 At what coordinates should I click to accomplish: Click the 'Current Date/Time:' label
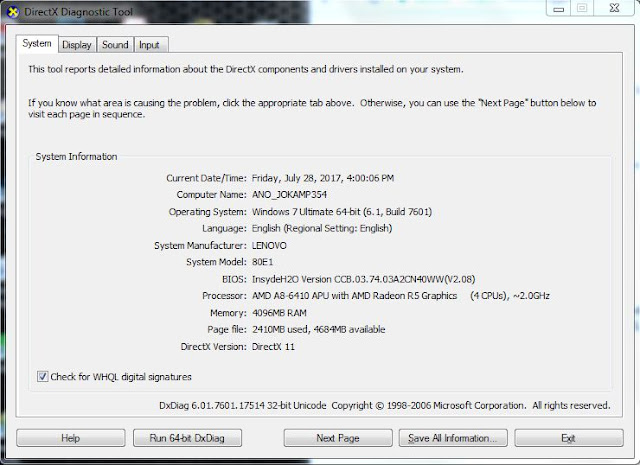pos(206,178)
